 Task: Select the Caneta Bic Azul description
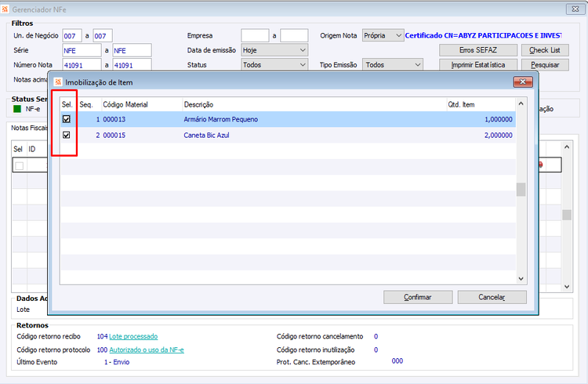206,135
